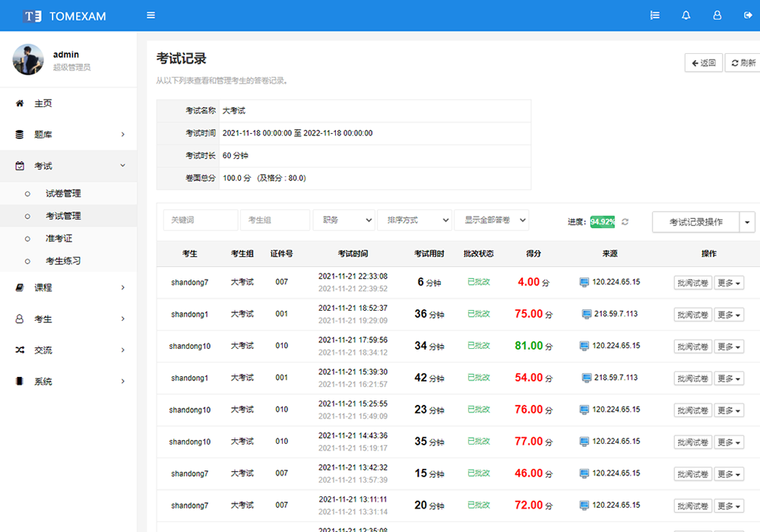Select 考生练习 in the sidebar
This screenshot has width=760, height=532.
tap(63, 261)
